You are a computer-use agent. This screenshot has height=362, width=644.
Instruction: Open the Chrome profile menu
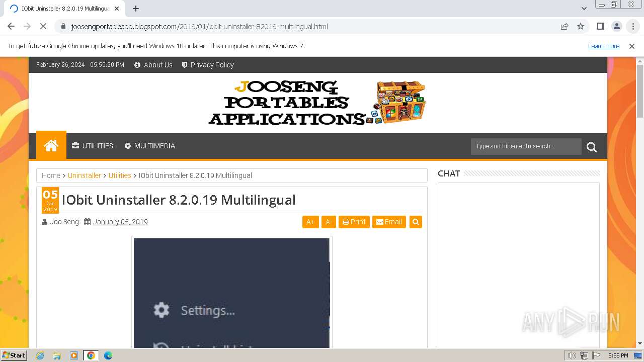(x=617, y=26)
